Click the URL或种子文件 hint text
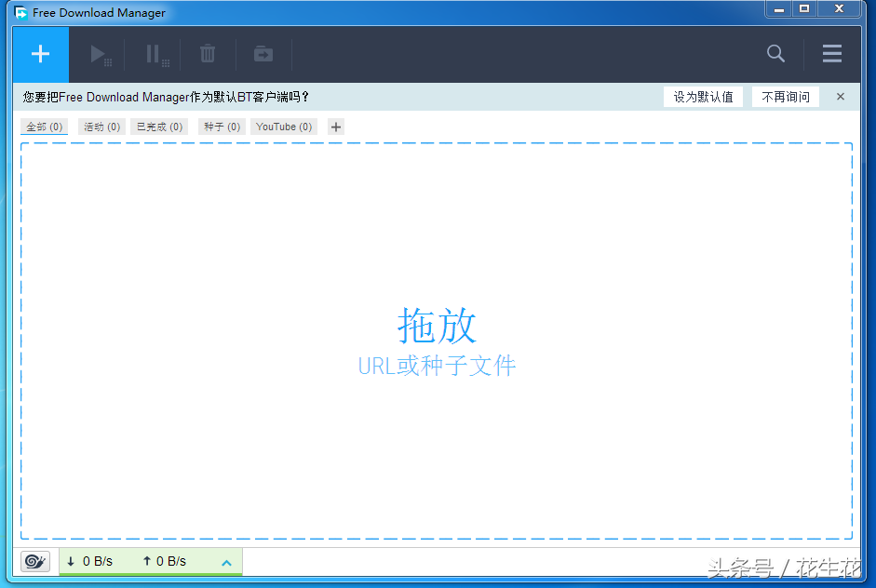Screen dimensions: 876x588 [437, 367]
